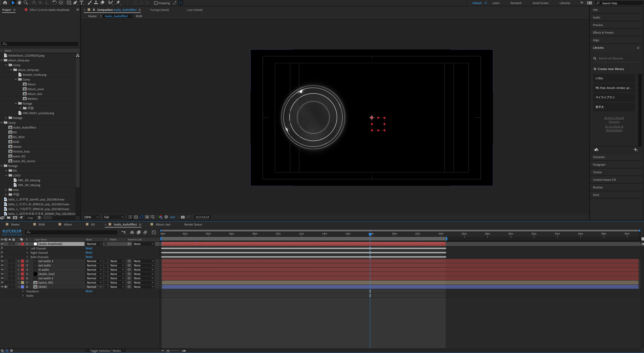
Task: Hide the Audio_line layer eye
Action: 2,274
